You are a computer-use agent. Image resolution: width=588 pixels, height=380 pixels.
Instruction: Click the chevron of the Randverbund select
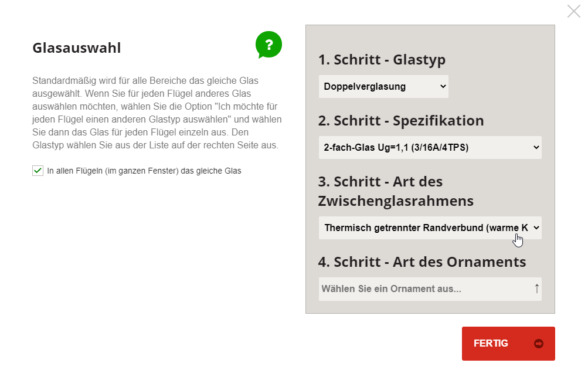point(536,228)
